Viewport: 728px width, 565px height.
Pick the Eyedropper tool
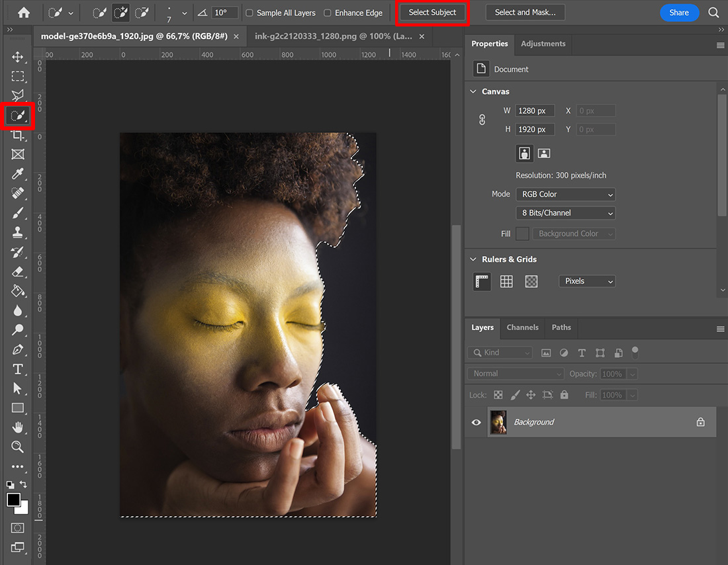[18, 174]
